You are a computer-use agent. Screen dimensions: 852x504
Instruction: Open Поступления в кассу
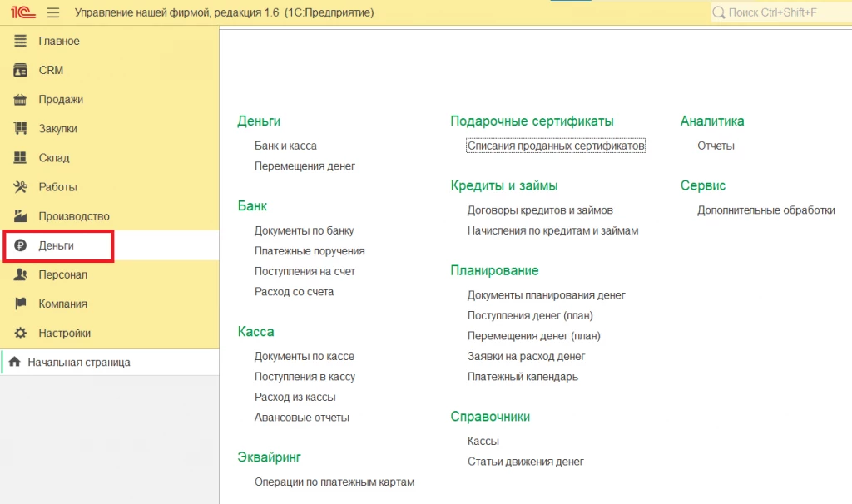point(305,377)
